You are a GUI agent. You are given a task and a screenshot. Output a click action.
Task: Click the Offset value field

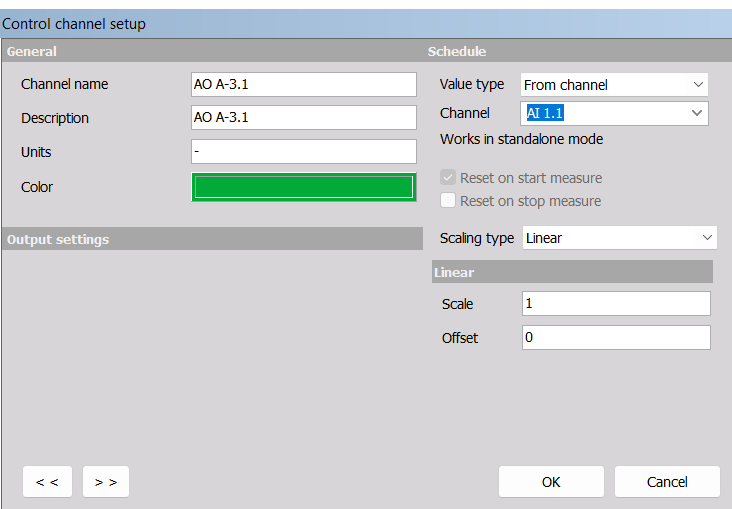coord(616,337)
